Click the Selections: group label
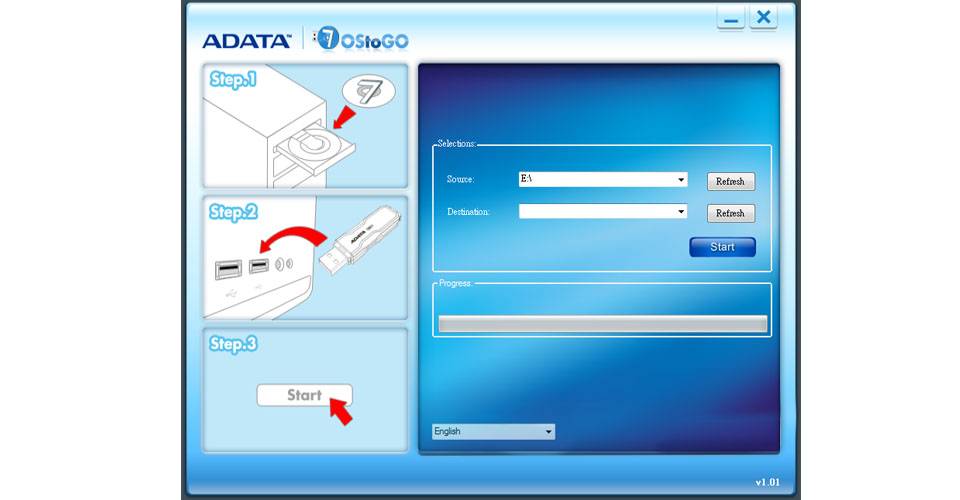The width and height of the screenshot is (960, 500). [x=457, y=144]
